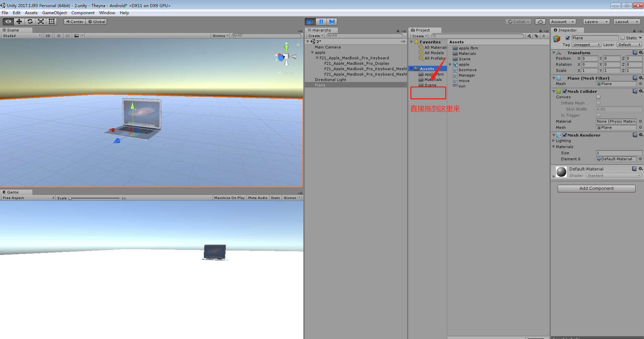This screenshot has width=644, height=339.
Task: Click the Add Component button
Action: click(x=596, y=188)
